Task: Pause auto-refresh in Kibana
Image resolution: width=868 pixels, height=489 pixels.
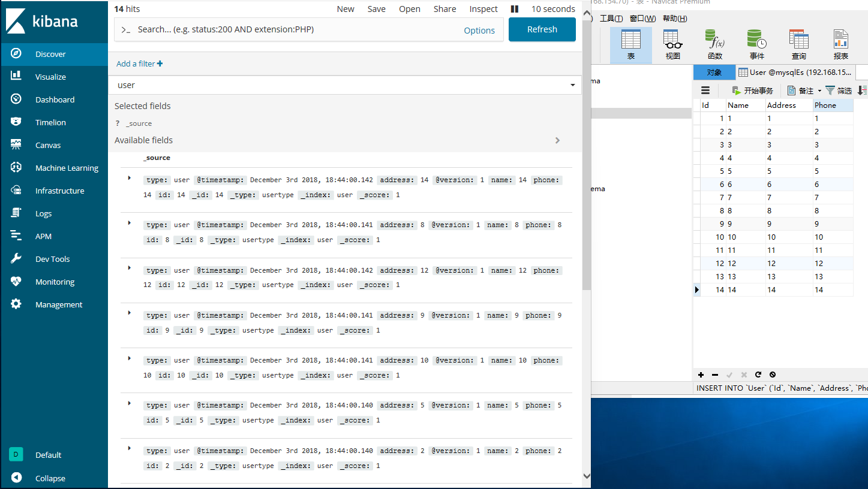Action: click(x=514, y=9)
